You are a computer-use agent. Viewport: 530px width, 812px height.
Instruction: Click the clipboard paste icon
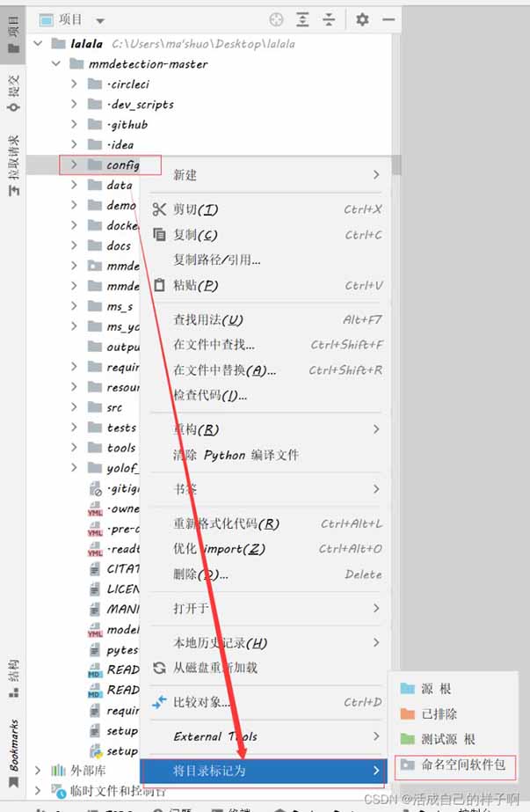pyautogui.click(x=159, y=285)
